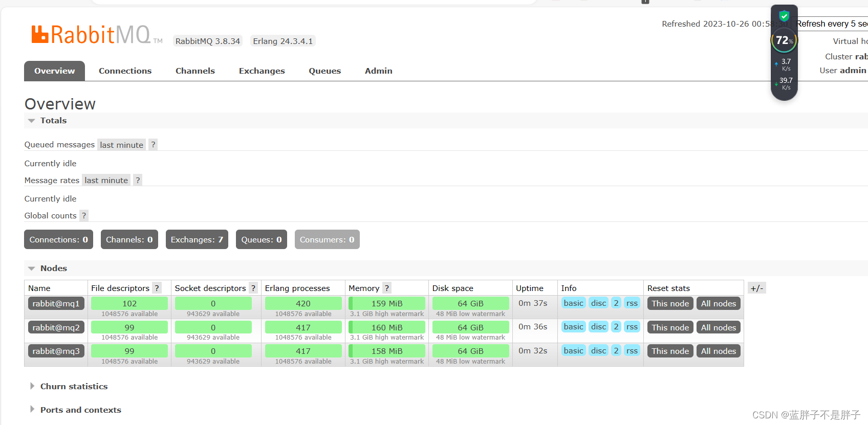
Task: Open the Memory column help question mark
Action: [x=387, y=288]
